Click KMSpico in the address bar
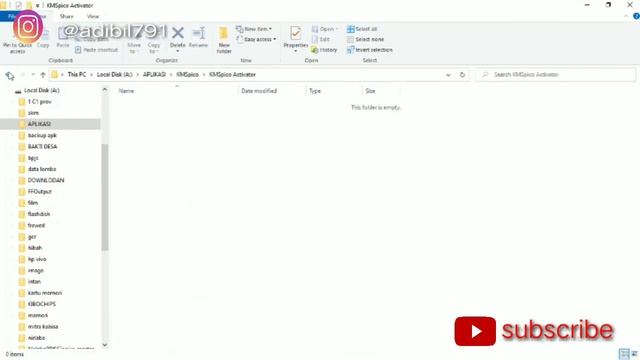Image resolution: width=640 pixels, height=360 pixels. (x=187, y=75)
